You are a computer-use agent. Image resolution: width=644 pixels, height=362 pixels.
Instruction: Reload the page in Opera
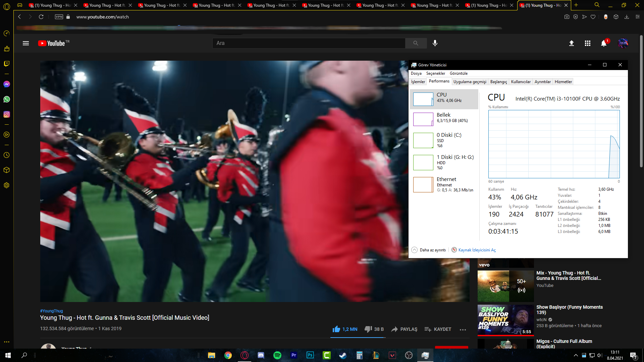coord(41,17)
